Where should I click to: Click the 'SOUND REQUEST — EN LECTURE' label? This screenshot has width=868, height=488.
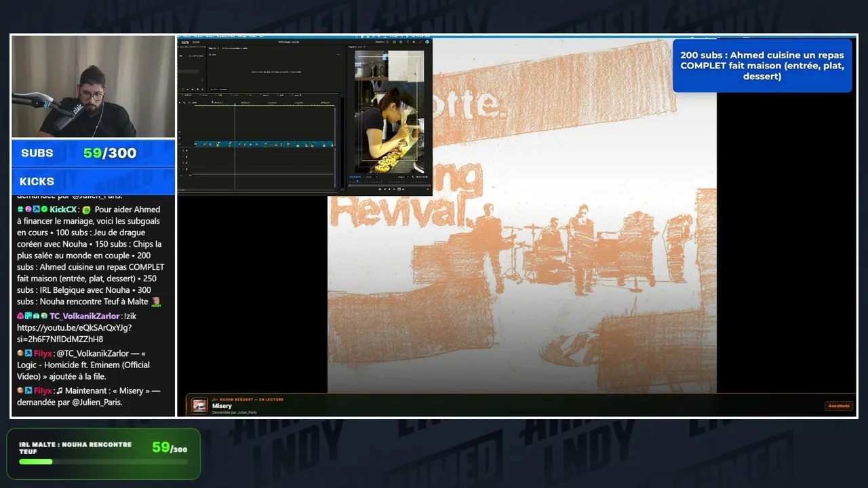pos(252,399)
